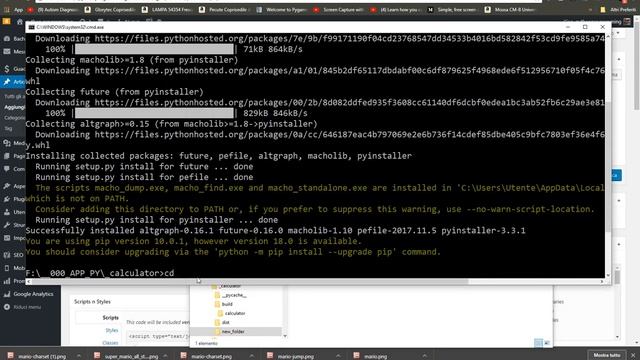Open the LAMPA 54354 bookmark

click(167, 9)
